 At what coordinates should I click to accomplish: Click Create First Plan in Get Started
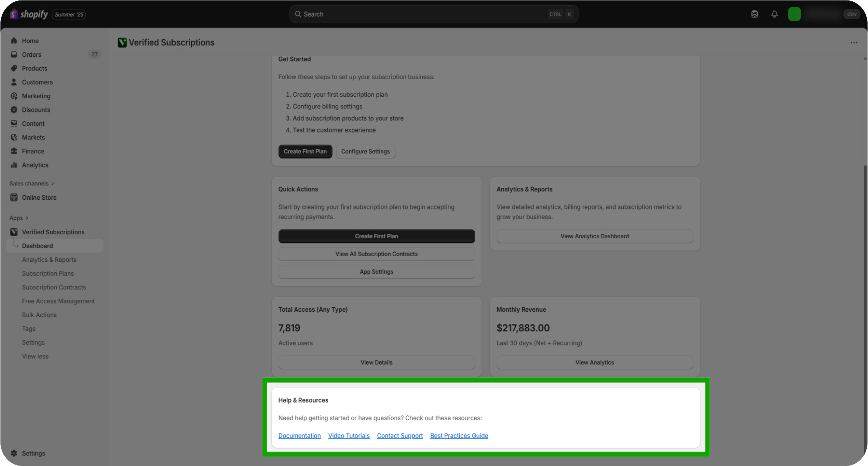[x=305, y=151]
